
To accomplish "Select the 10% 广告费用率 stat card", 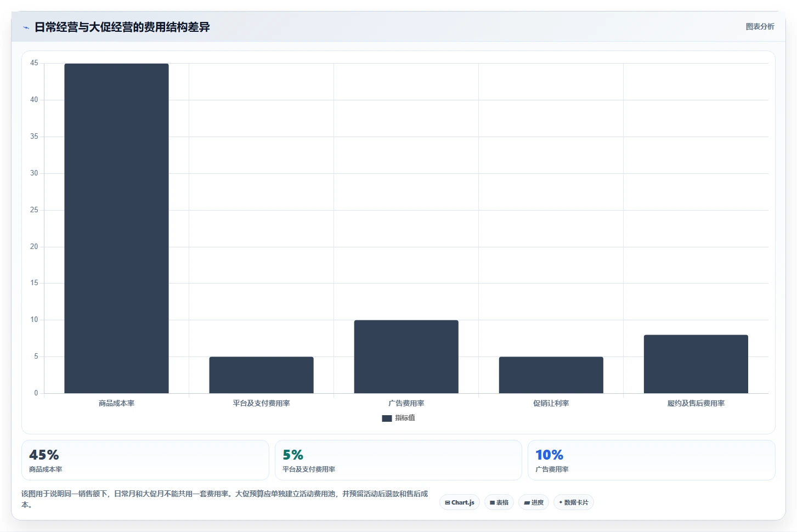I will coord(652,460).
